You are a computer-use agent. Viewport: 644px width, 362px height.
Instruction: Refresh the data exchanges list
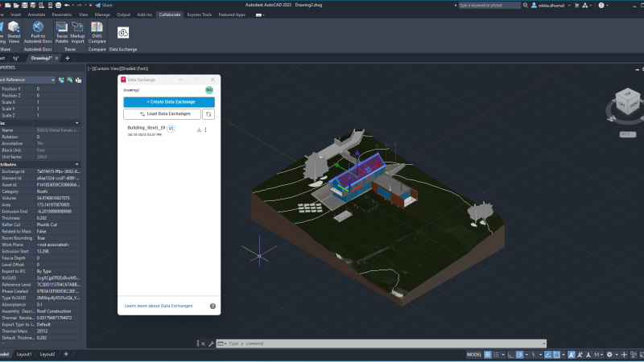pyautogui.click(x=208, y=114)
